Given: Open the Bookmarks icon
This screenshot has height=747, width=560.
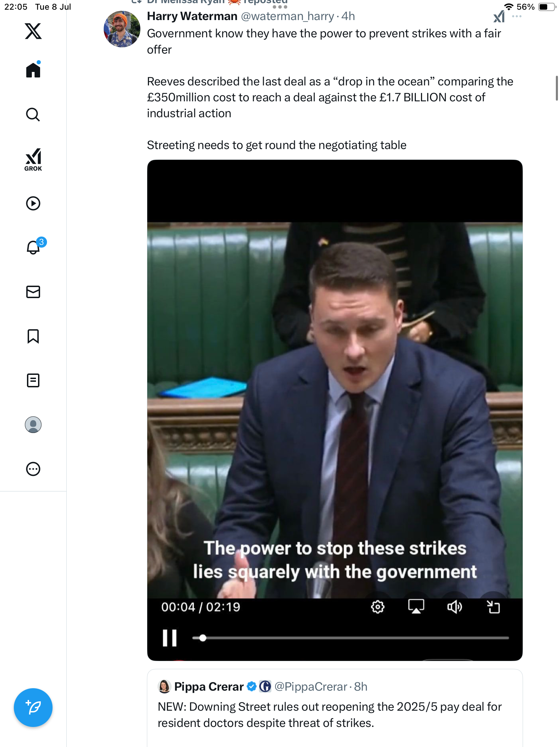Looking at the screenshot, I should 33,336.
